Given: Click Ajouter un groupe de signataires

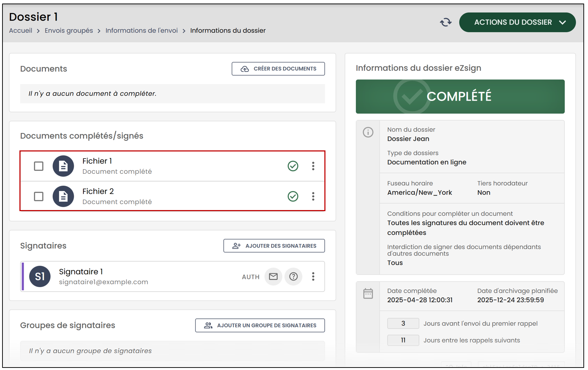Looking at the screenshot, I should point(260,326).
